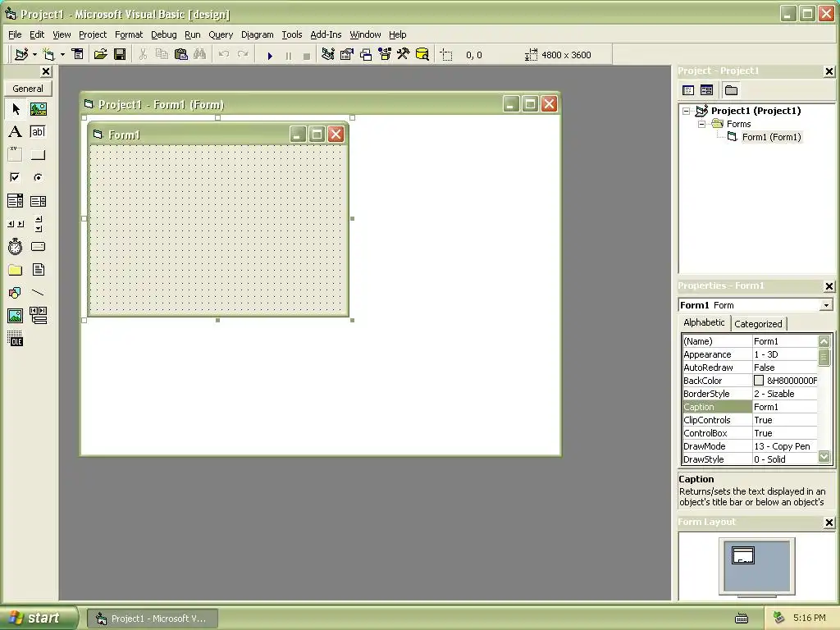Select the Line control tool
840x630 pixels.
[x=38, y=293]
